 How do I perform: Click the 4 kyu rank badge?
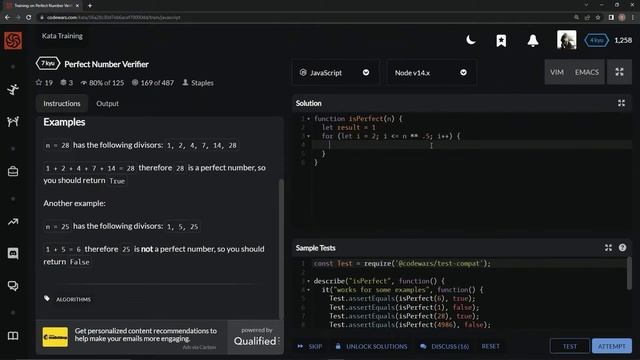click(596, 40)
